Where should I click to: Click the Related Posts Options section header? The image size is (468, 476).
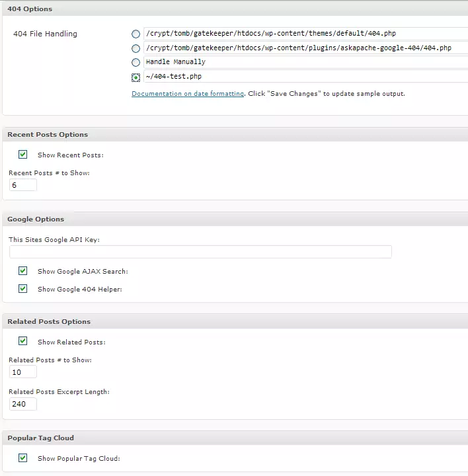click(x=49, y=322)
